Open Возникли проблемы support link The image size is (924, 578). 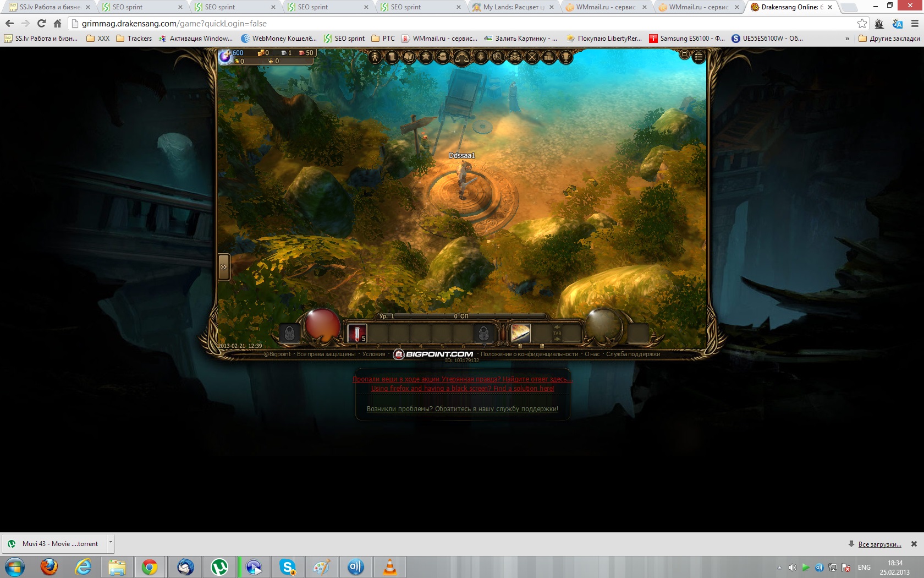(463, 409)
